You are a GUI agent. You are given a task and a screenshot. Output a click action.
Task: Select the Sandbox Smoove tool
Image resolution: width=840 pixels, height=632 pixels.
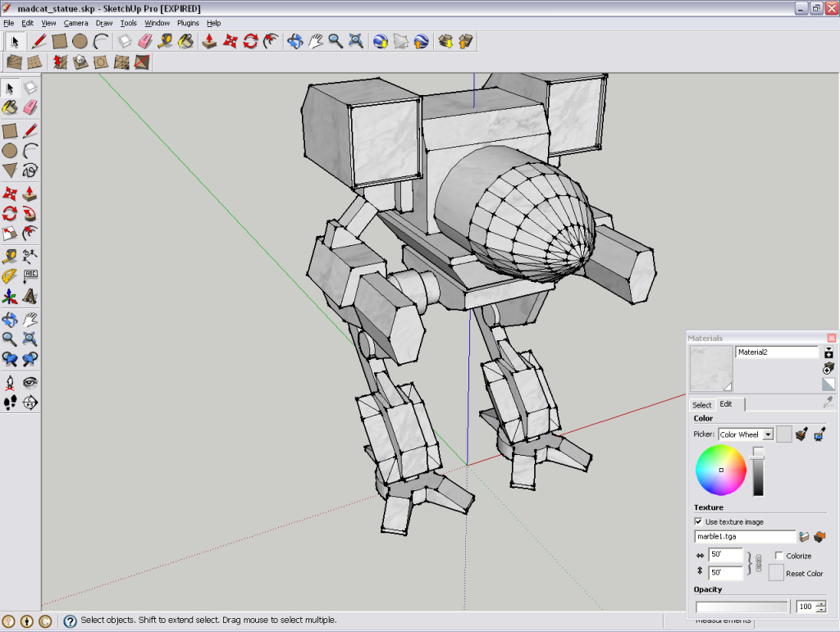coord(60,62)
